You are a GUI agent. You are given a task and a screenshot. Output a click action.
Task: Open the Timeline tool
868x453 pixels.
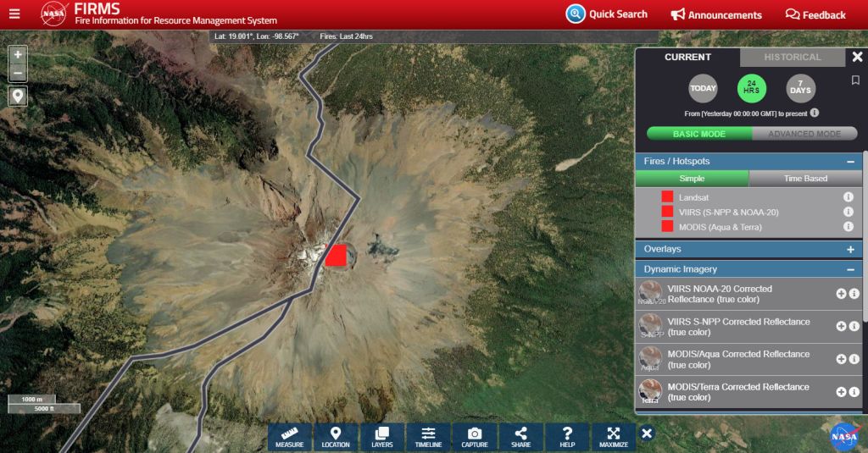pos(428,436)
